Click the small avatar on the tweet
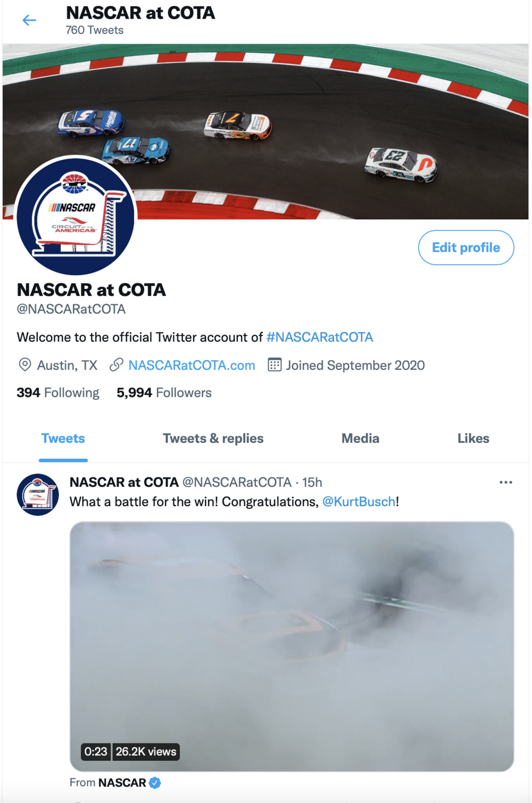Viewport: 532px width, 803px height. point(38,494)
